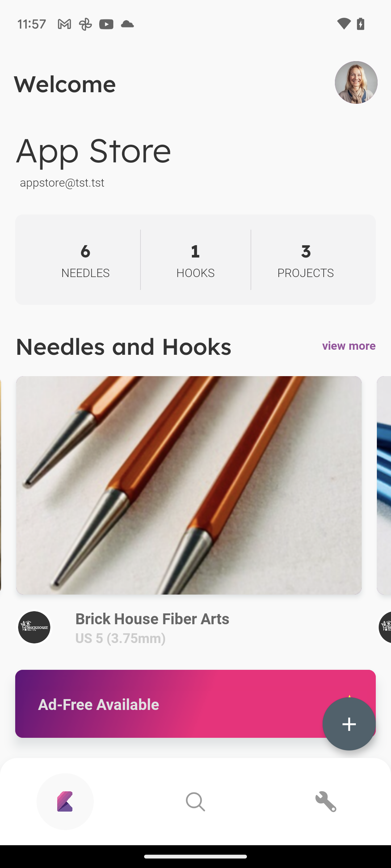Select the 6 Needles stat
This screenshot has height=868, width=391.
click(85, 260)
